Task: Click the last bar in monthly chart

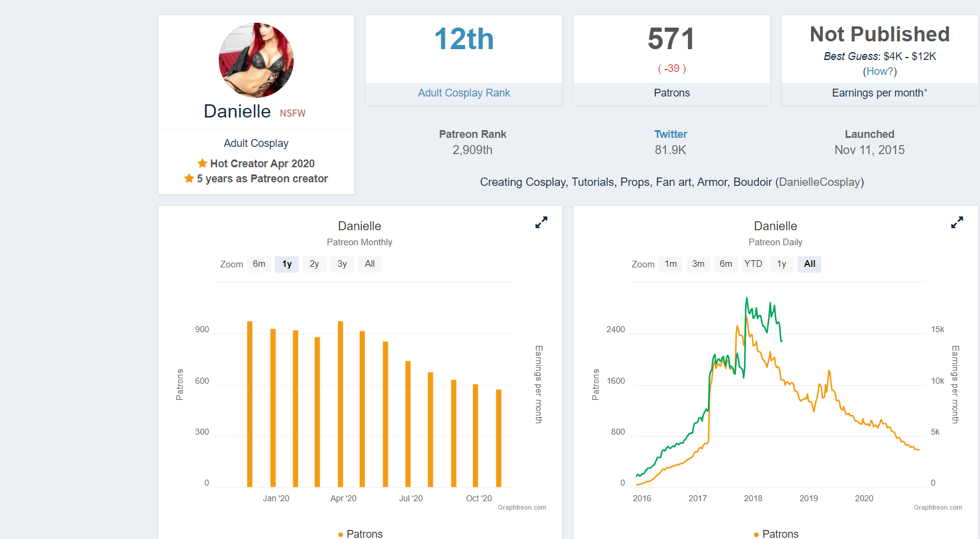Action: pos(499,438)
